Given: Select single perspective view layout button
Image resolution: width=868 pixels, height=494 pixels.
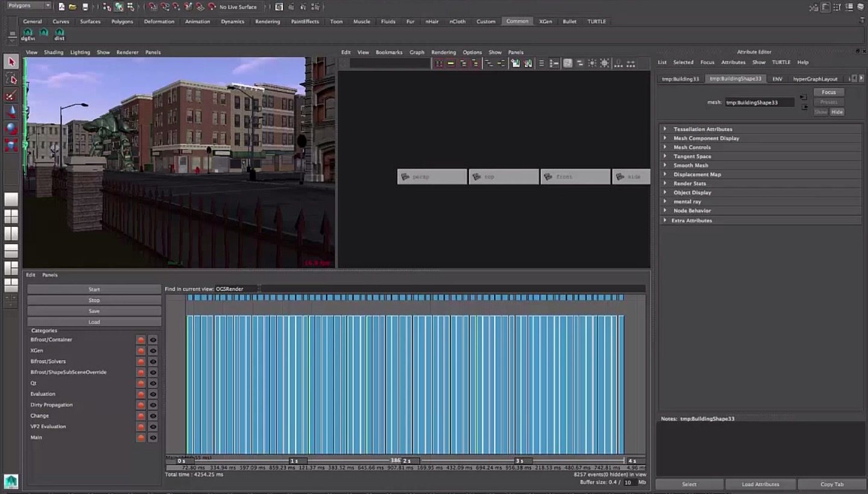Looking at the screenshot, I should (11, 199).
